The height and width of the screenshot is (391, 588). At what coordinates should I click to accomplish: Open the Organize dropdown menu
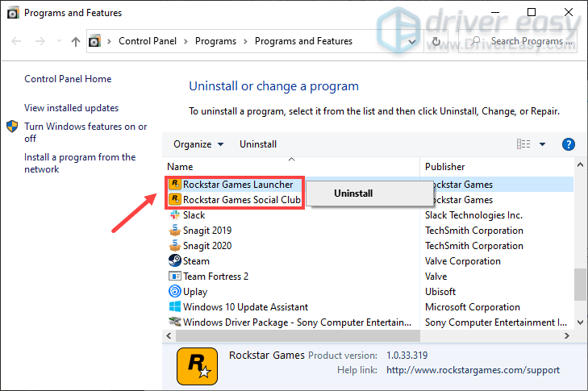(198, 144)
